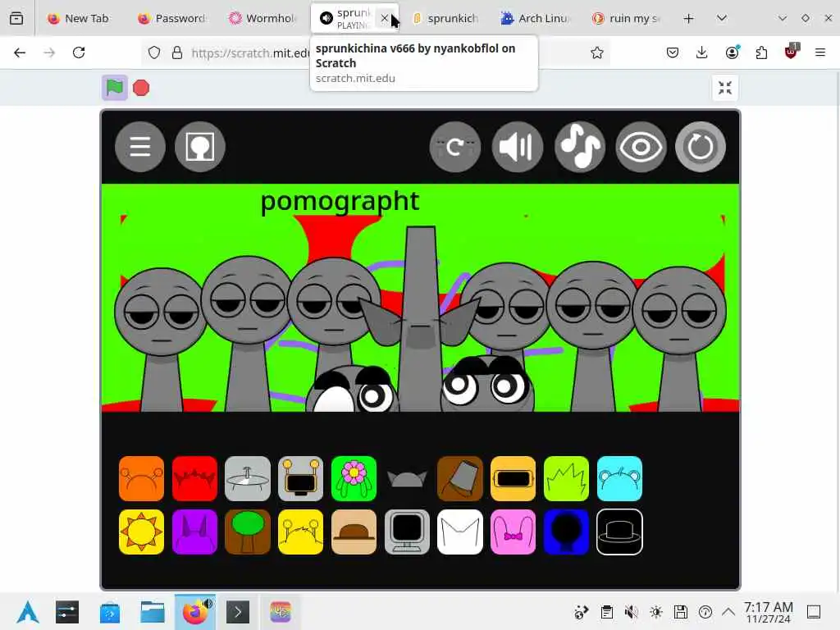The width and height of the screenshot is (840, 630).
Task: Open the Firefox application menu
Action: 820,52
